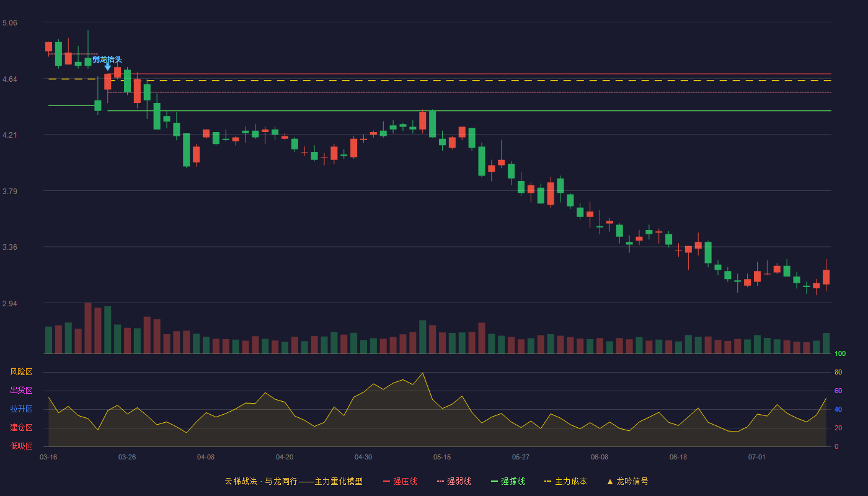Image resolution: width=868 pixels, height=496 pixels.
Task: Toggle the 龙吟信号 legend item
Action: point(627,481)
